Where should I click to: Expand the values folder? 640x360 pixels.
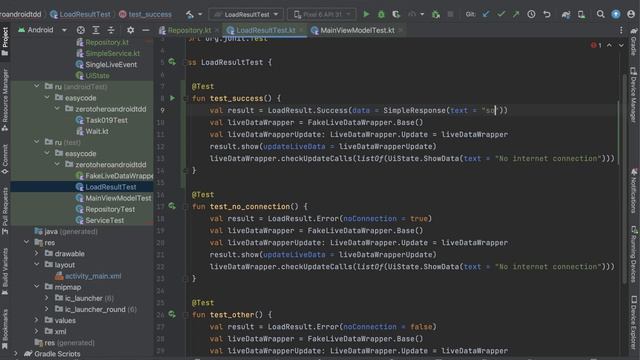(37, 320)
